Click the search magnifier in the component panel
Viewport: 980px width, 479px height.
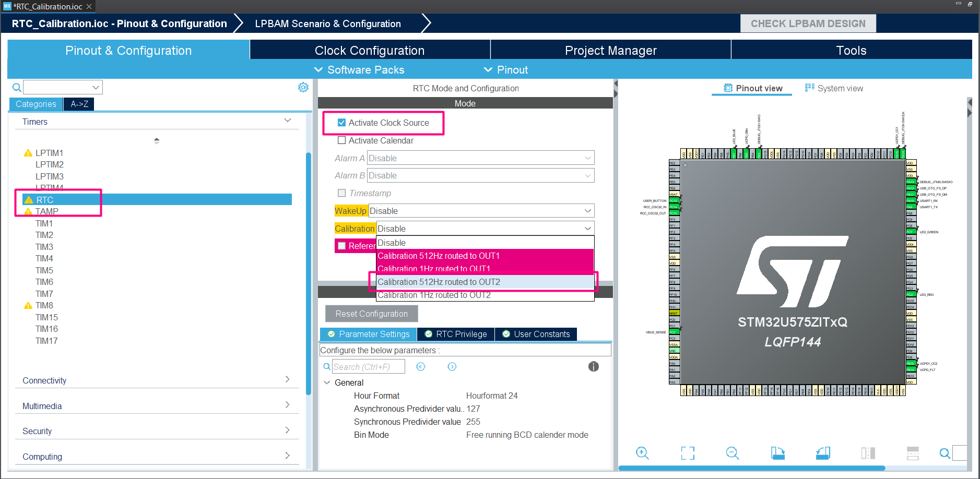(x=16, y=87)
